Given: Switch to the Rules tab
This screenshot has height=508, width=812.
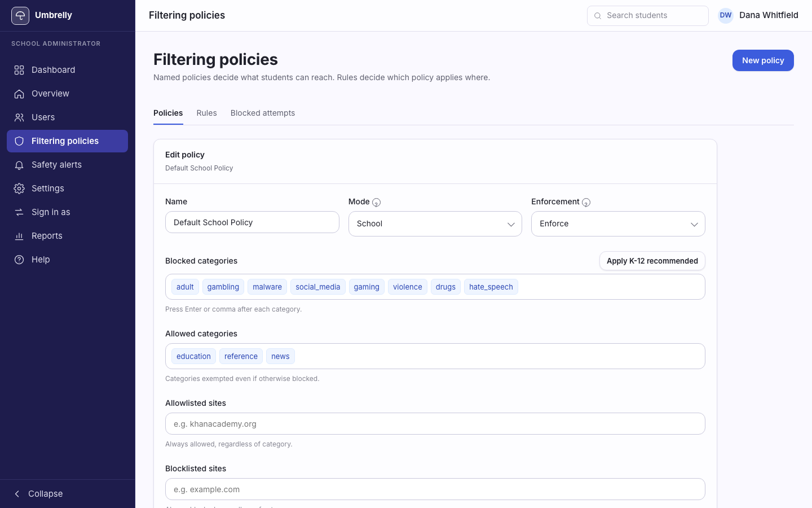Looking at the screenshot, I should [206, 113].
